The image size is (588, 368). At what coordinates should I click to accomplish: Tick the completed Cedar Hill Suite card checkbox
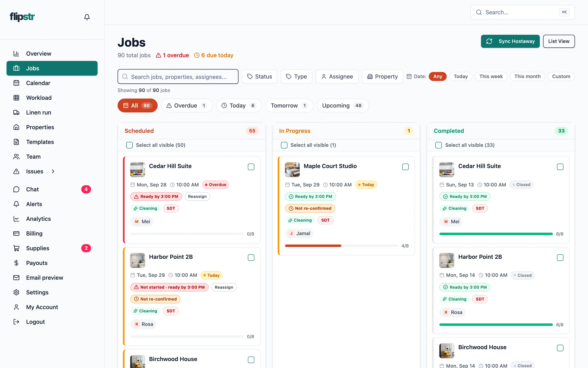(560, 167)
